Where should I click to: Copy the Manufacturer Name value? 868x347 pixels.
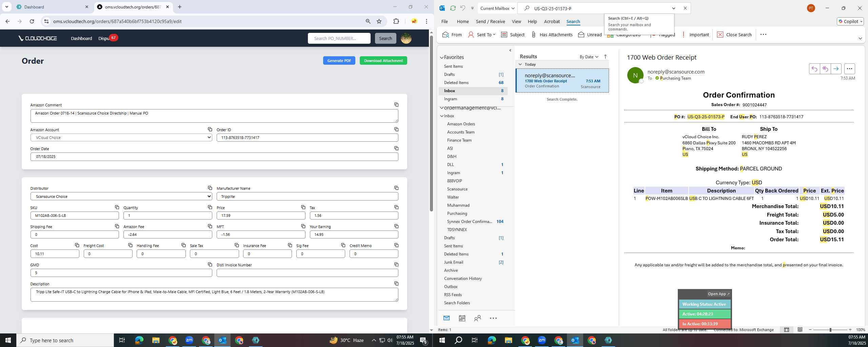pos(396,188)
